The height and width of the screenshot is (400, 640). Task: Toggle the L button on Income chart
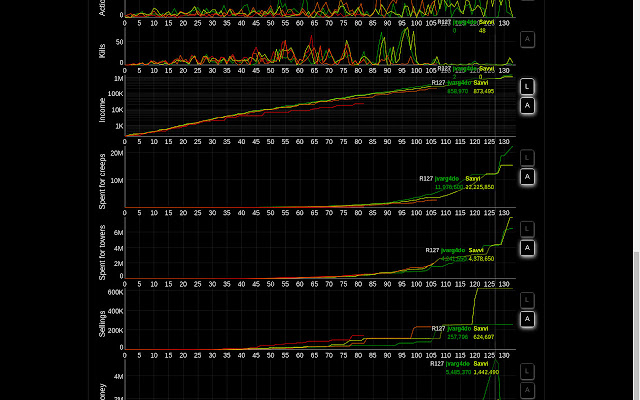coord(527,87)
